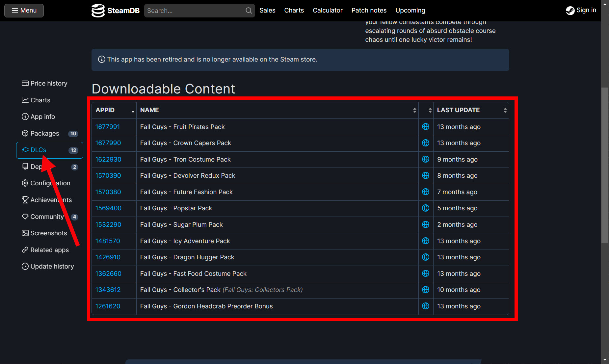
Task: Open app ID 1481570 link
Action: pyautogui.click(x=108, y=241)
